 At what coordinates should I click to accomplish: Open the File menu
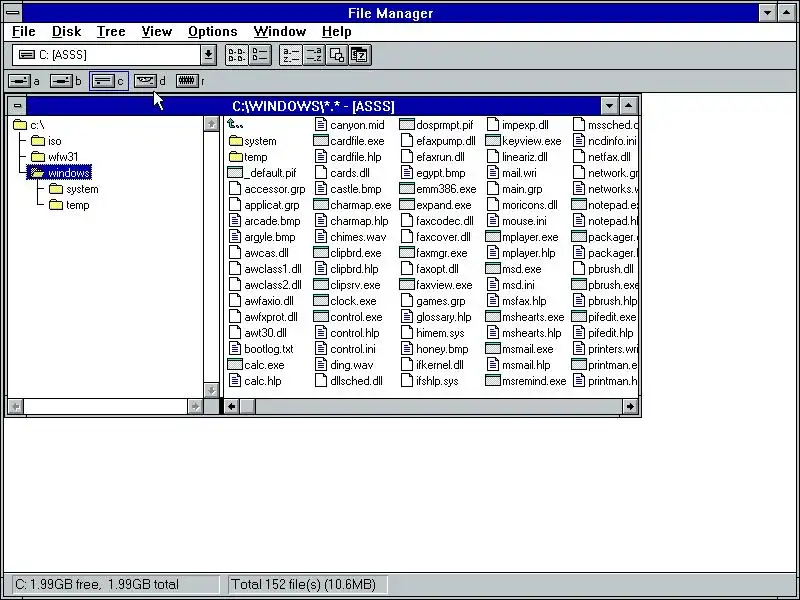[x=23, y=32]
